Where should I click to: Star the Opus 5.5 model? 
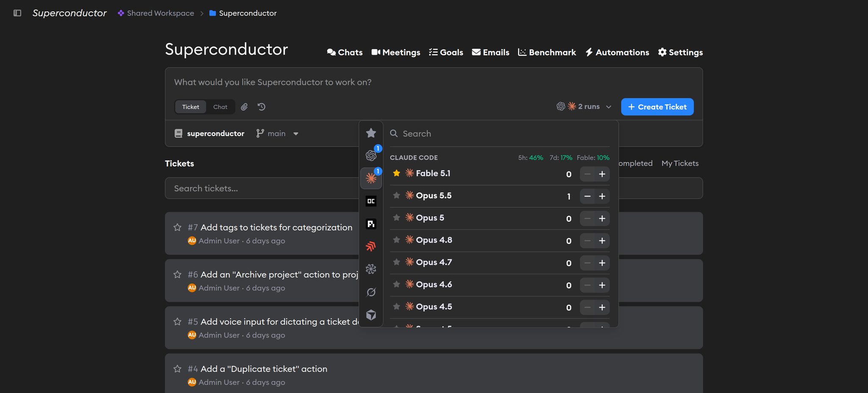tap(396, 195)
